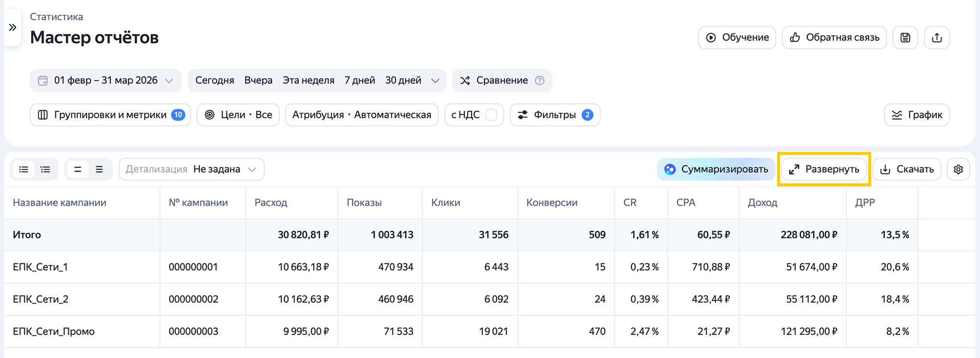Click CR value 2,47 %
Image resolution: width=980 pixels, height=358 pixels.
[644, 332]
